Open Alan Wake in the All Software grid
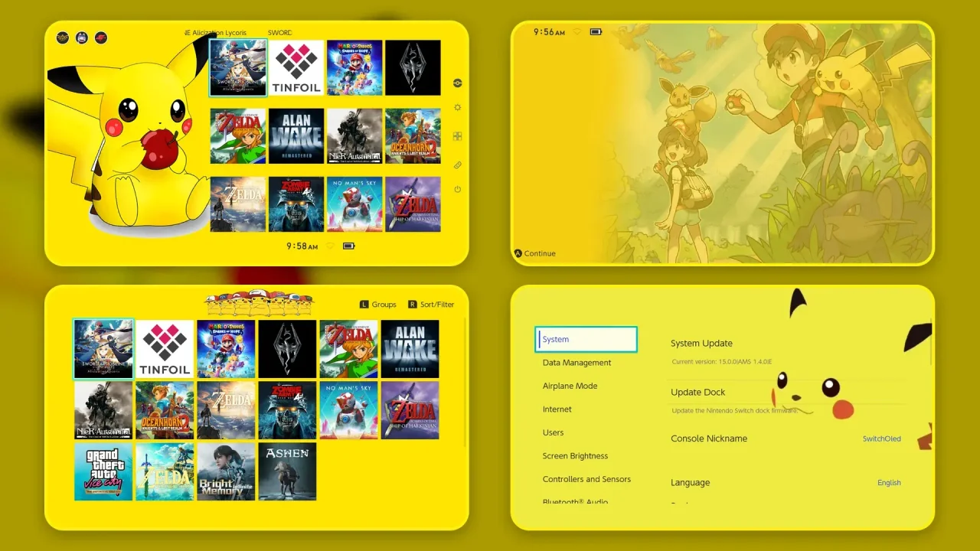 click(410, 349)
